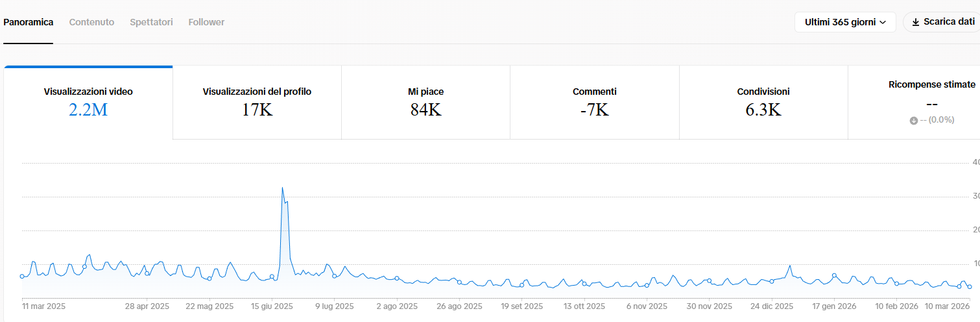
Task: Open the Ricompense stimate metric card
Action: pyautogui.click(x=931, y=103)
